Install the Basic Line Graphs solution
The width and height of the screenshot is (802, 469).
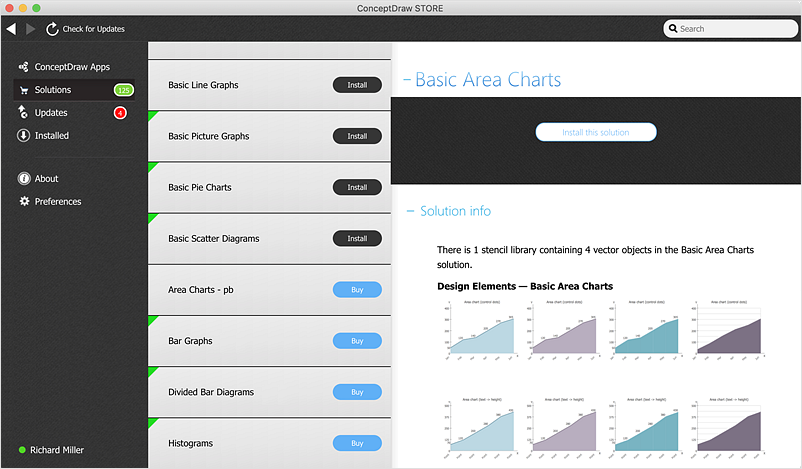pyautogui.click(x=357, y=85)
